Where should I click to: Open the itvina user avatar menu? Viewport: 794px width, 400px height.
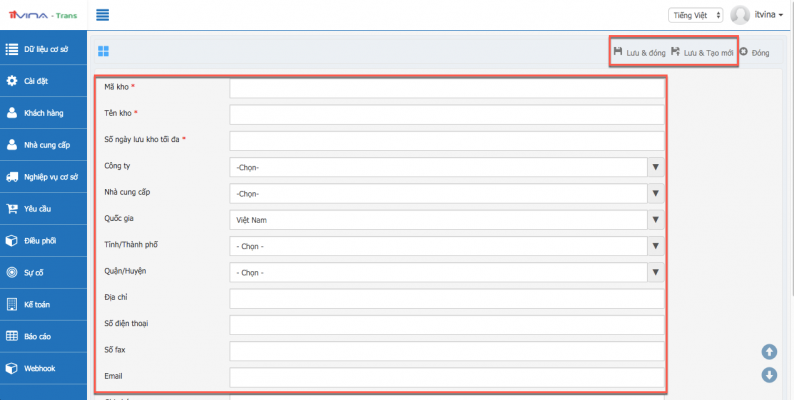pyautogui.click(x=741, y=15)
